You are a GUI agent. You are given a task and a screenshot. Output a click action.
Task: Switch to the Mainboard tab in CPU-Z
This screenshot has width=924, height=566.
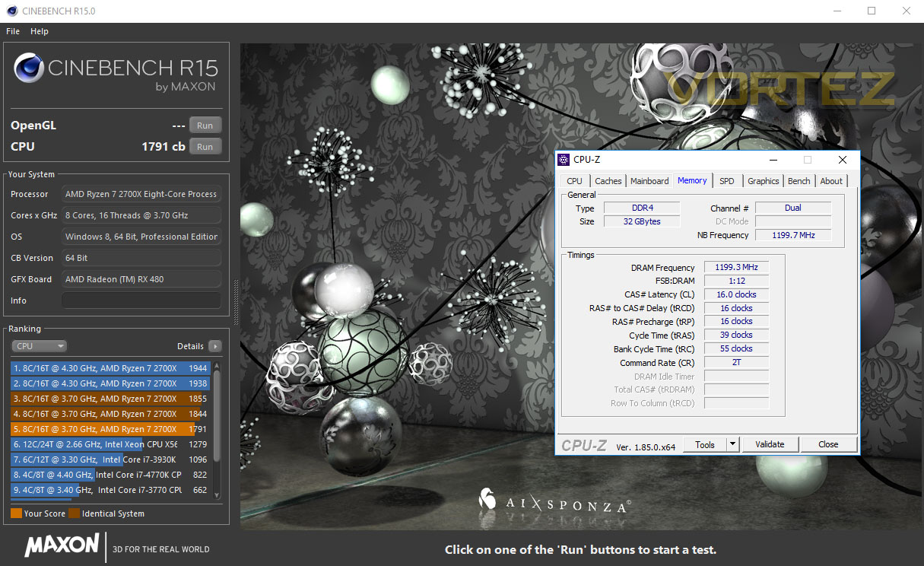649,181
